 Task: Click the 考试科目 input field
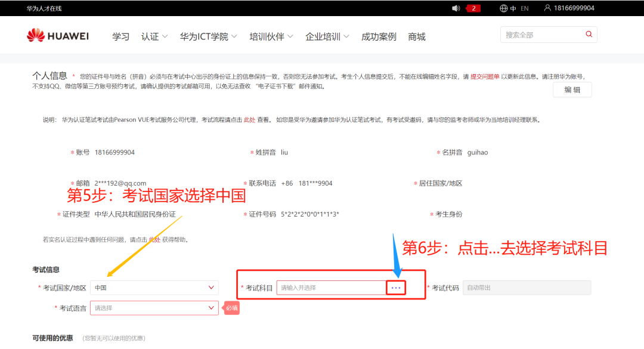(x=332, y=288)
